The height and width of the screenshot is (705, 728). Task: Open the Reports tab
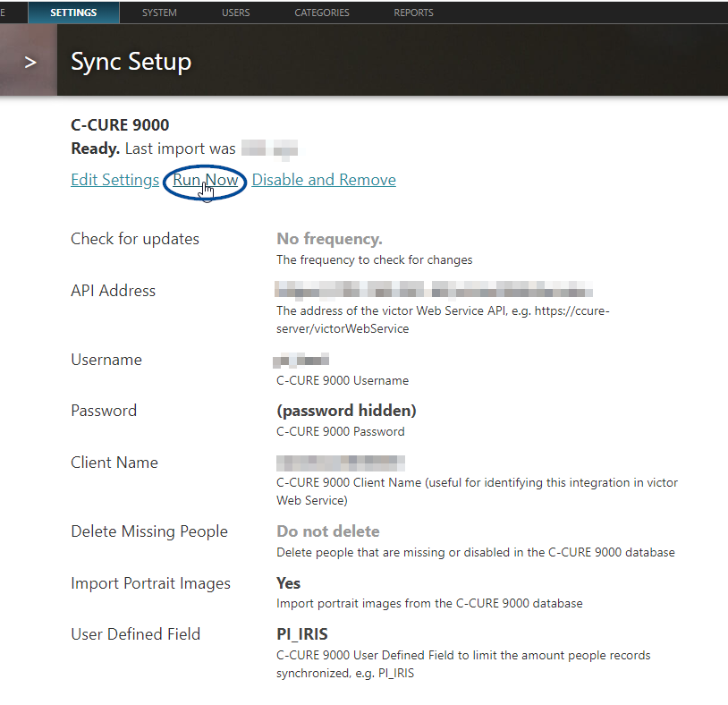(x=414, y=13)
